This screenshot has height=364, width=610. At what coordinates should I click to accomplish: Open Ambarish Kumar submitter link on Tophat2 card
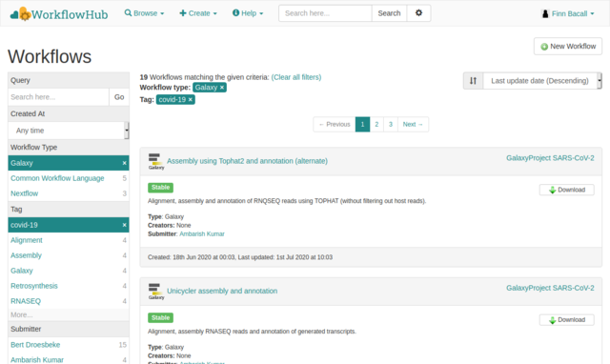coord(202,234)
